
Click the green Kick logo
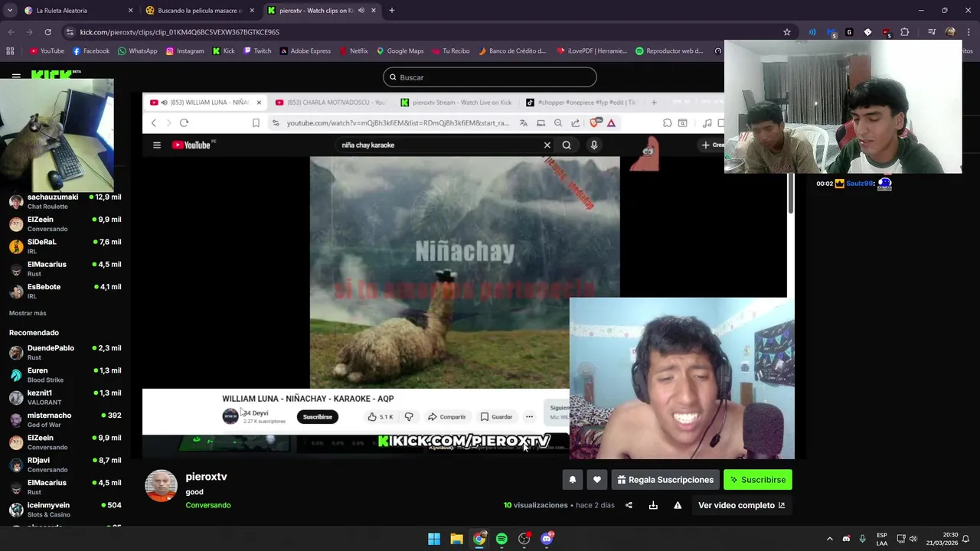pyautogui.click(x=52, y=74)
